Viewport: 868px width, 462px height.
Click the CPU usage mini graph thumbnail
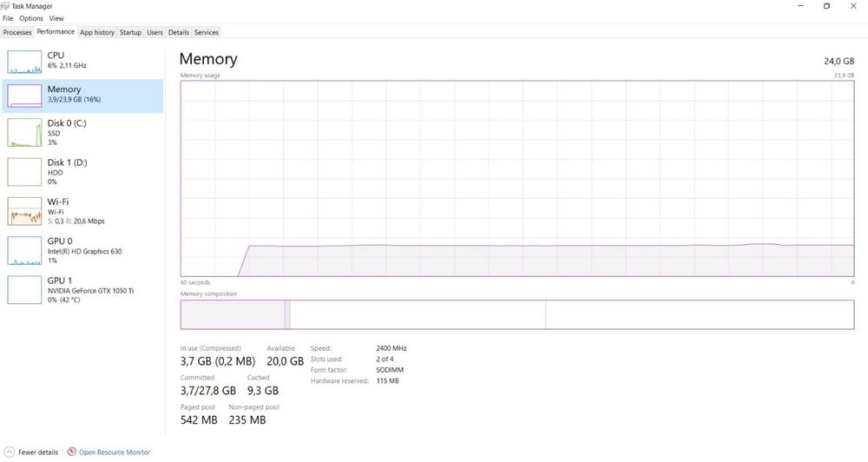24,62
